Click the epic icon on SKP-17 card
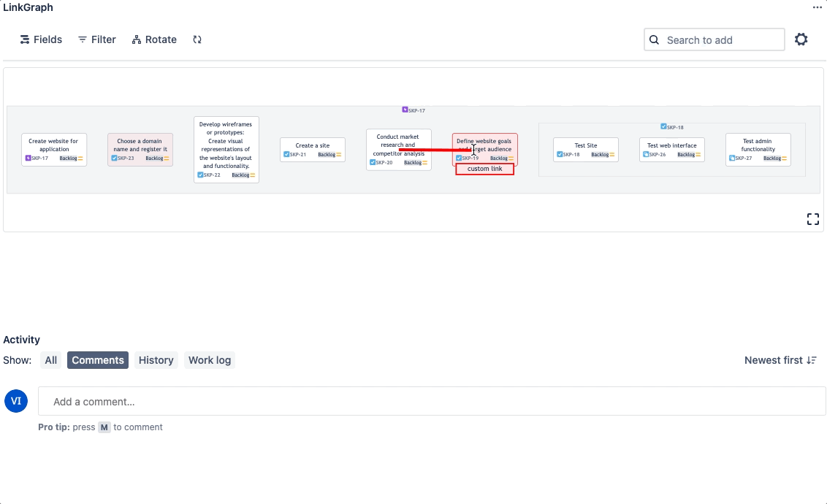827x504 pixels. (x=28, y=158)
